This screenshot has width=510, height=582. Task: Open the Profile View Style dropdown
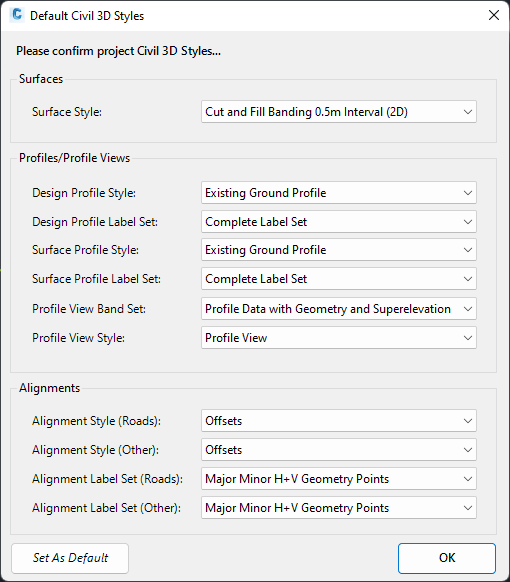point(339,337)
